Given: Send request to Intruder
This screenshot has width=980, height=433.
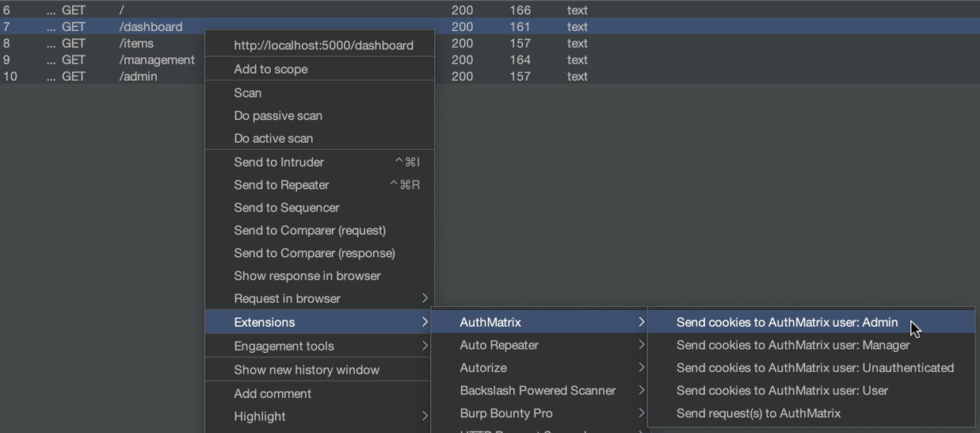Looking at the screenshot, I should [319, 162].
